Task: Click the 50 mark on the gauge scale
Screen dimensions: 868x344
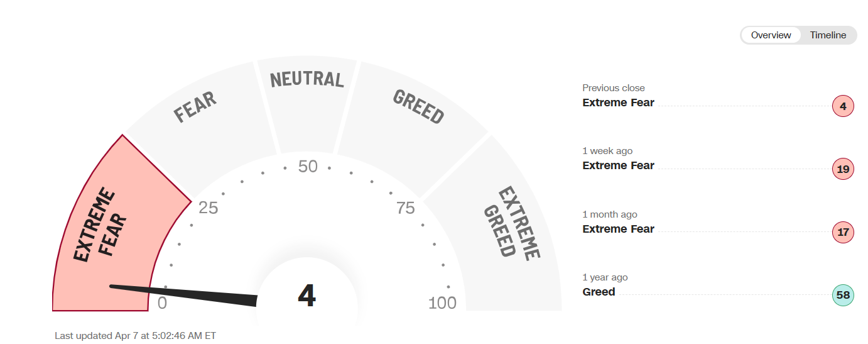Action: 308,167
